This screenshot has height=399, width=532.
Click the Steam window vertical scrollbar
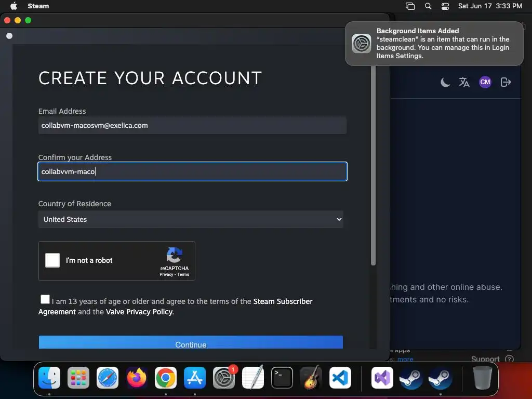pos(373,166)
